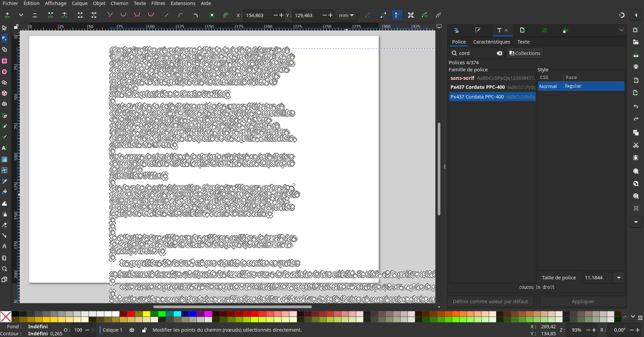This screenshot has height=337, width=644.
Task: Select the Ellipse tool
Action: point(4,72)
